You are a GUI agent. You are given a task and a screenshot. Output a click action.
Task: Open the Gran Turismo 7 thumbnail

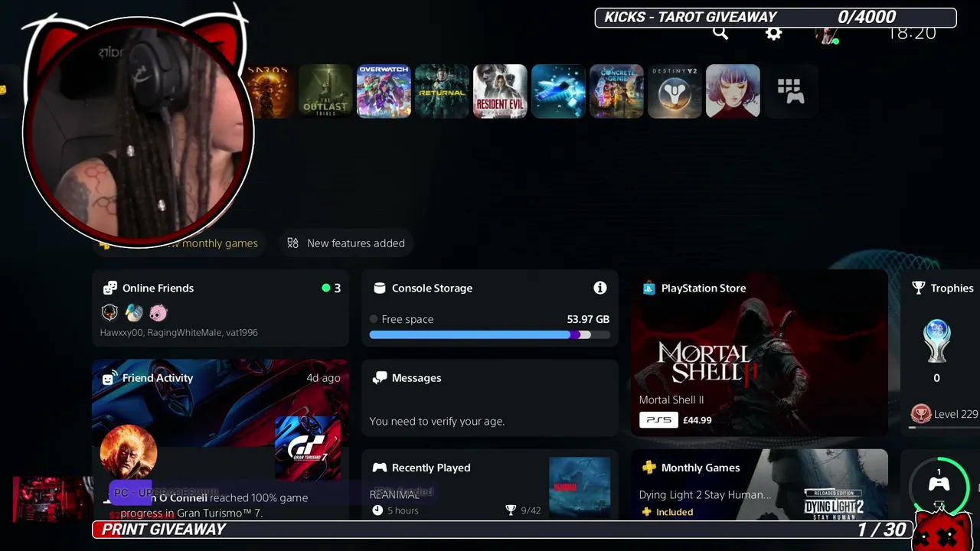(308, 448)
